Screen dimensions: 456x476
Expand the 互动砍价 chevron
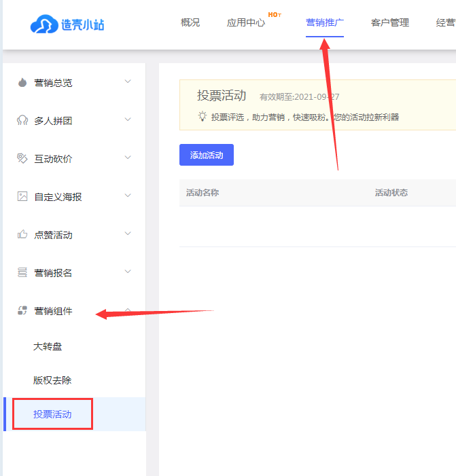point(128,158)
